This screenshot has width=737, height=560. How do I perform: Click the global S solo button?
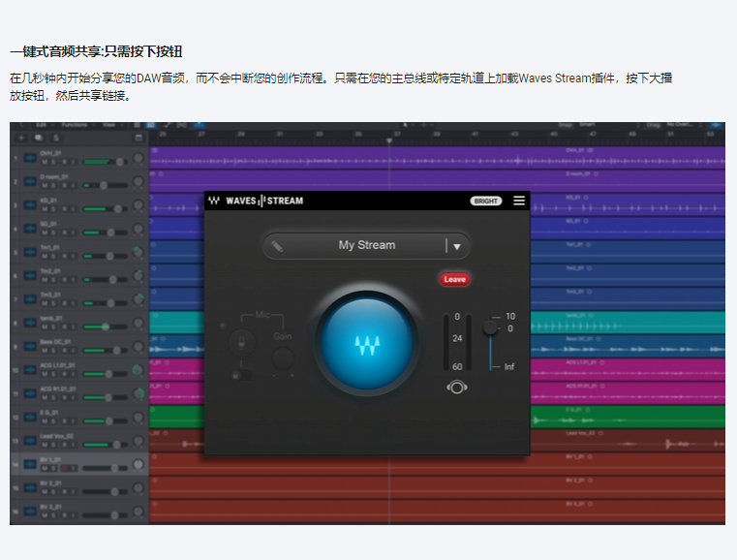pyautogui.click(x=56, y=138)
